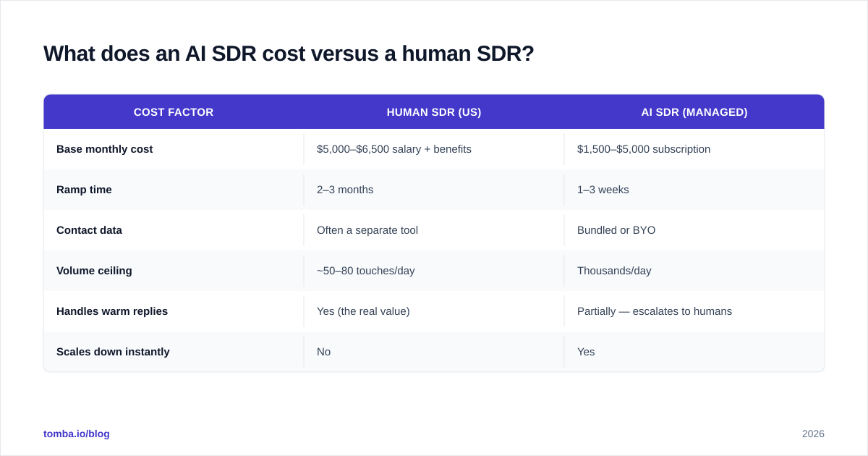Select the COST FACTOR column header

click(174, 112)
